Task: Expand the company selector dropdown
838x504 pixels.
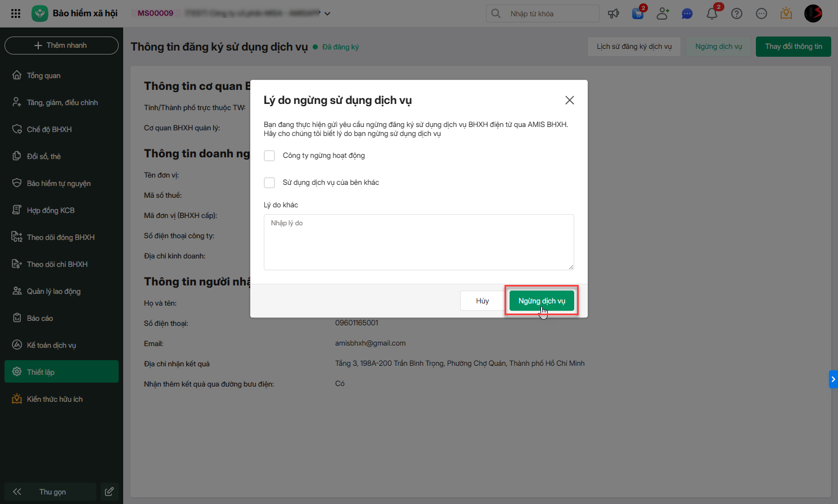Action: pyautogui.click(x=327, y=13)
